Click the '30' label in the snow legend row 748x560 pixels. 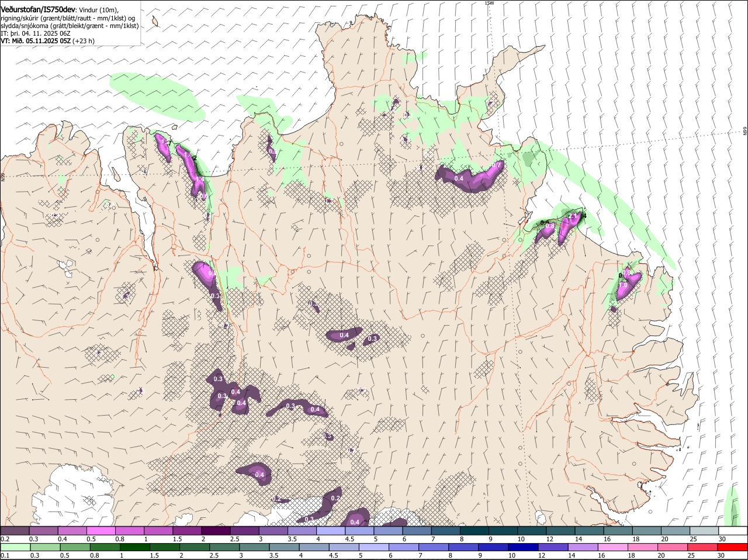click(723, 539)
